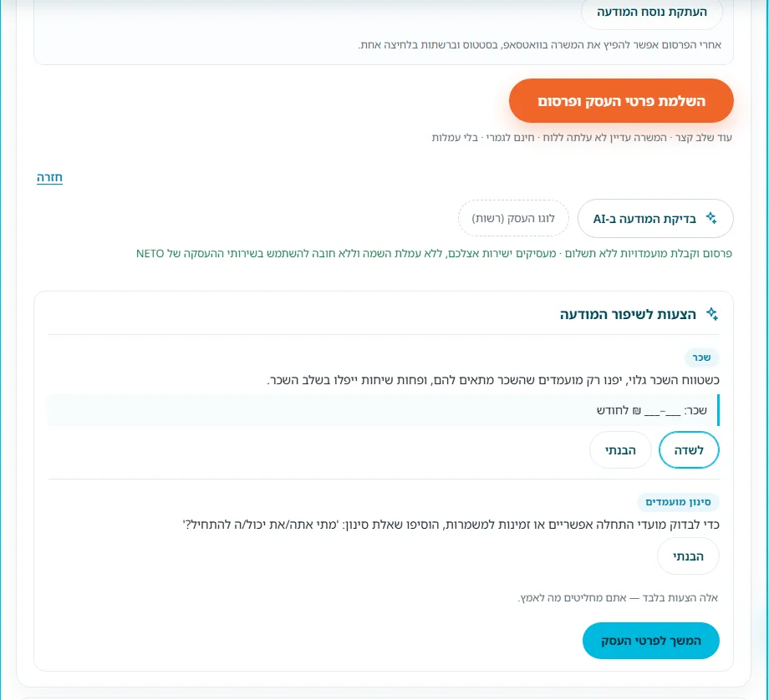Click the disclaimer "אלה הצעות בלבד"
The width and height of the screenshot is (769, 700).
point(618,598)
